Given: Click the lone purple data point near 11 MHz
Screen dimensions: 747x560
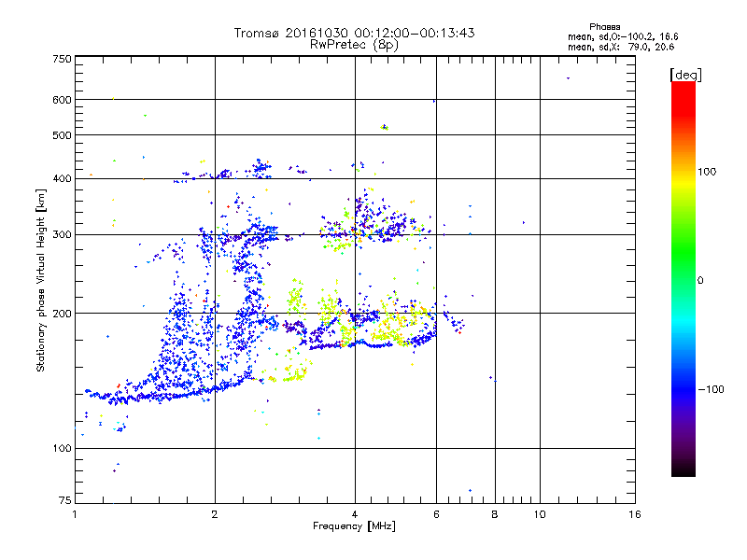Looking at the screenshot, I should 568,78.
